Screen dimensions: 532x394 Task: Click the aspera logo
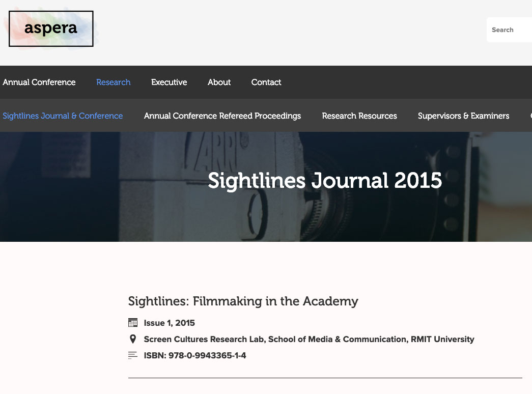[x=51, y=29]
